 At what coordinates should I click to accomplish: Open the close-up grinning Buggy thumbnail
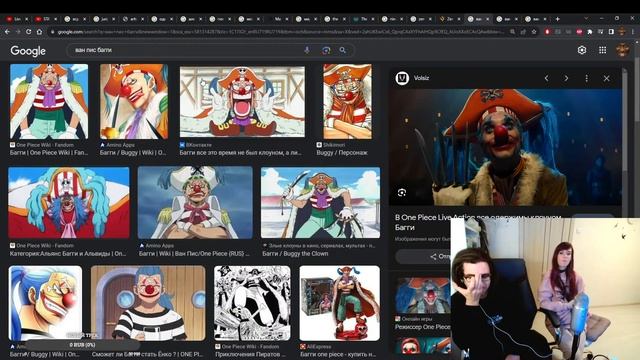coord(45,303)
